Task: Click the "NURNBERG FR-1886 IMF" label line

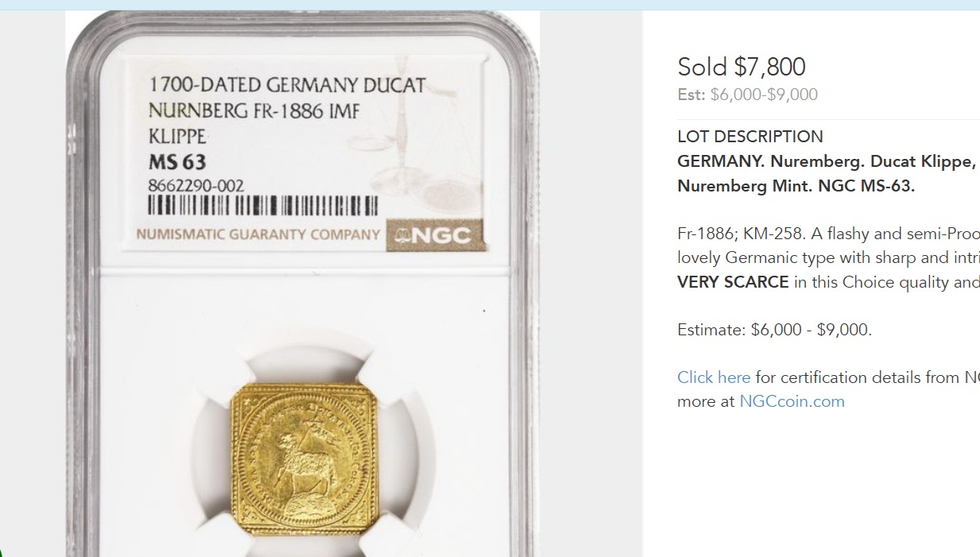Action: [254, 111]
